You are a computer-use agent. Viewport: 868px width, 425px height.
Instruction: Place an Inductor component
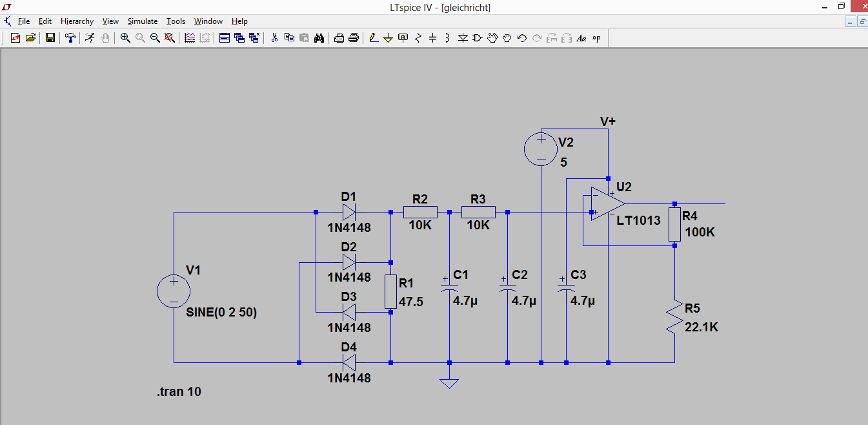click(448, 38)
